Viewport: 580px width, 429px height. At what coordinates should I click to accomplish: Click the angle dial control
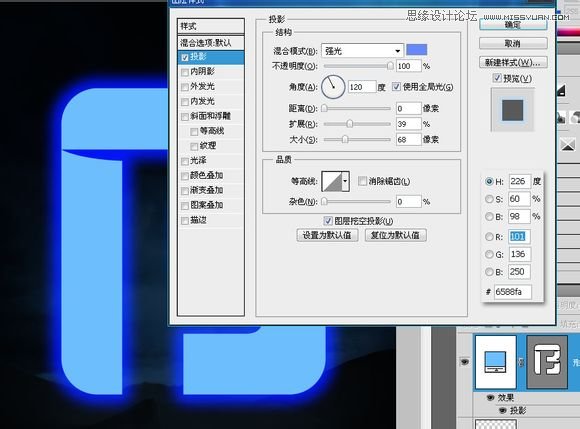[x=333, y=87]
